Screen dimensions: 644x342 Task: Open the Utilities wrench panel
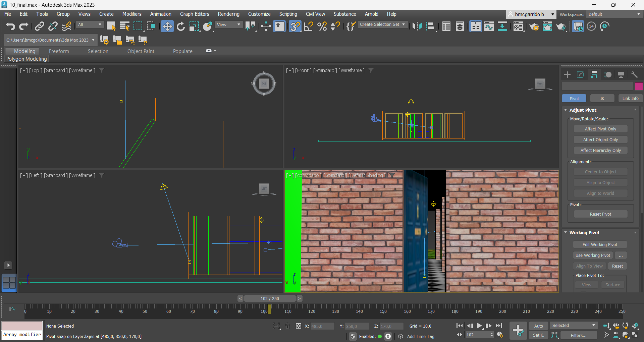point(634,74)
